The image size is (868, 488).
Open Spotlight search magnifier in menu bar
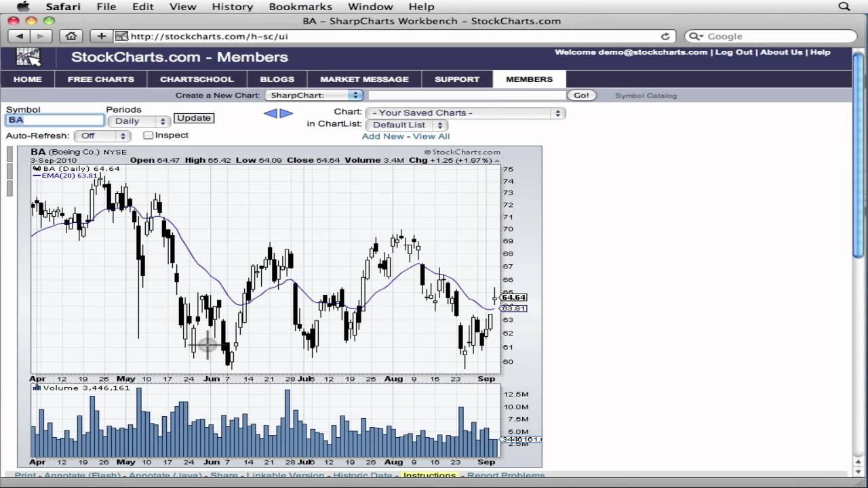coord(844,7)
